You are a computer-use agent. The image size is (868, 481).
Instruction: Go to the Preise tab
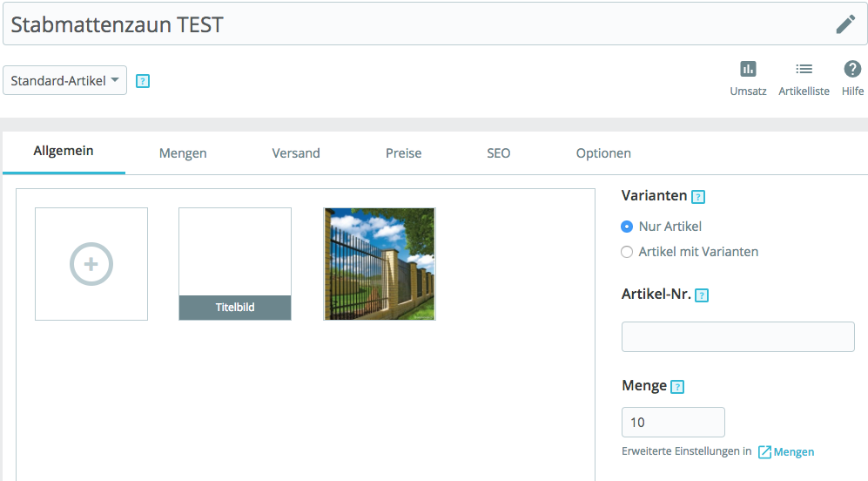click(x=404, y=153)
